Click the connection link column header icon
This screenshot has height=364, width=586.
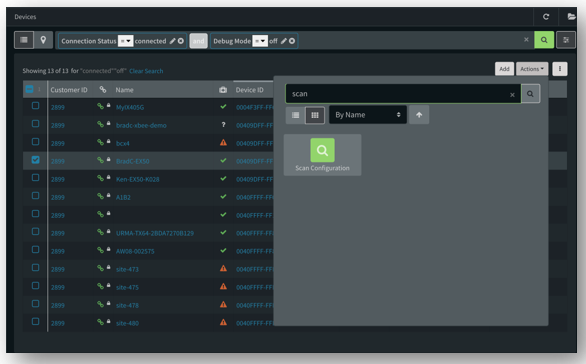103,89
